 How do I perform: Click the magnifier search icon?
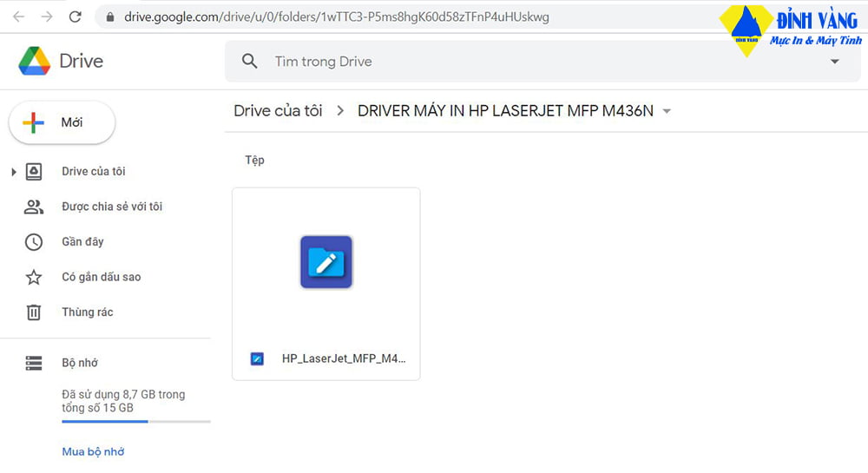click(x=250, y=62)
